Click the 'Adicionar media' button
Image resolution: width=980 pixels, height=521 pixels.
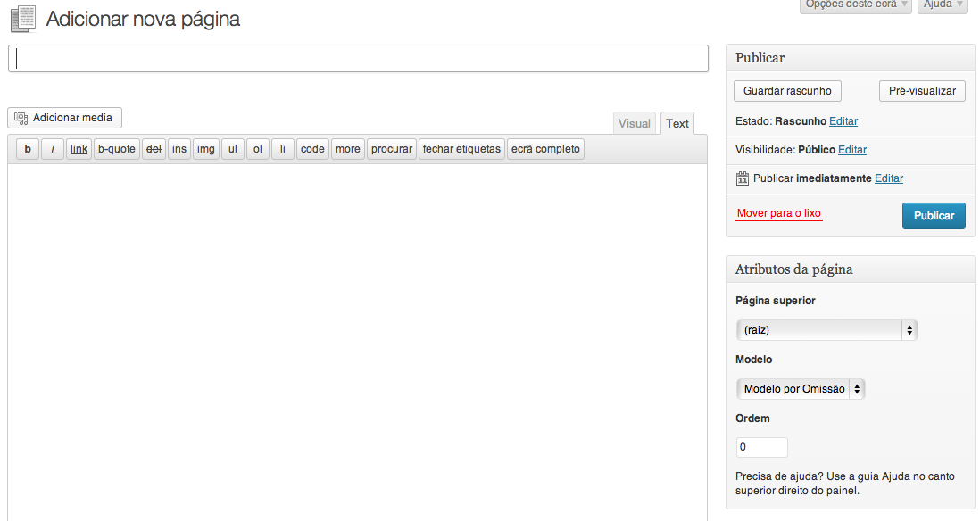[x=64, y=118]
